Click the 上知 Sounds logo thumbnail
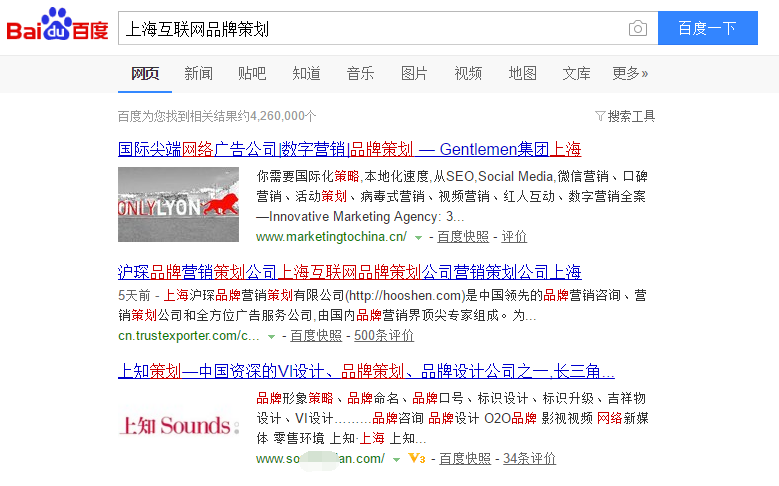Viewport: 779px width, 486px height. pos(179,426)
